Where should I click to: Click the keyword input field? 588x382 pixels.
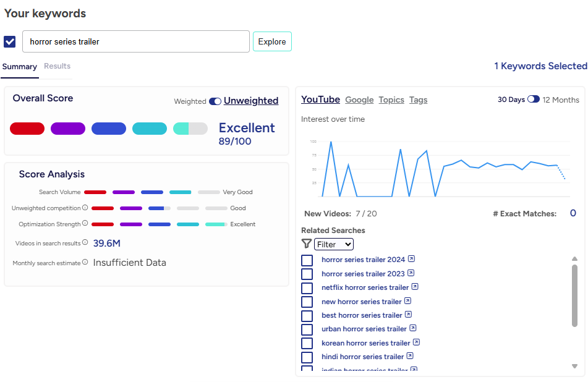click(136, 41)
